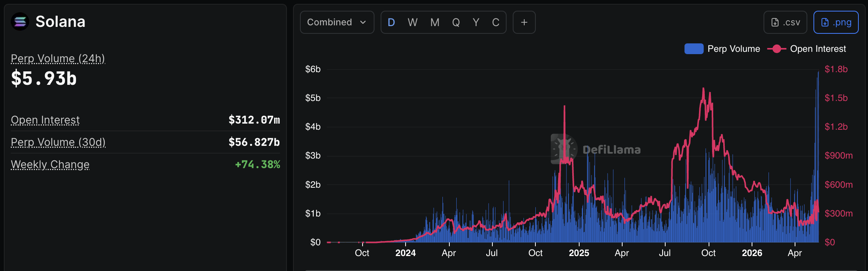Open the Combined chart type dropdown

click(337, 22)
